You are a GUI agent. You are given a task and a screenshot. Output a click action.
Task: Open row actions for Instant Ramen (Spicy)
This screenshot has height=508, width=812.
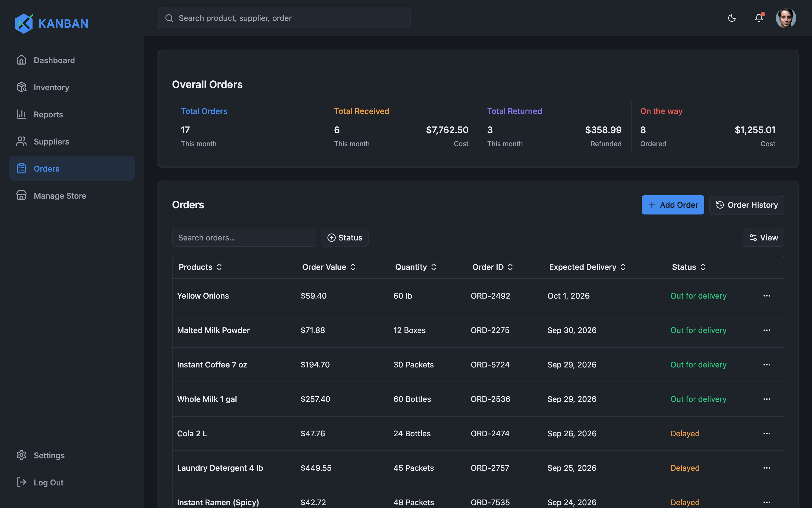pos(767,502)
